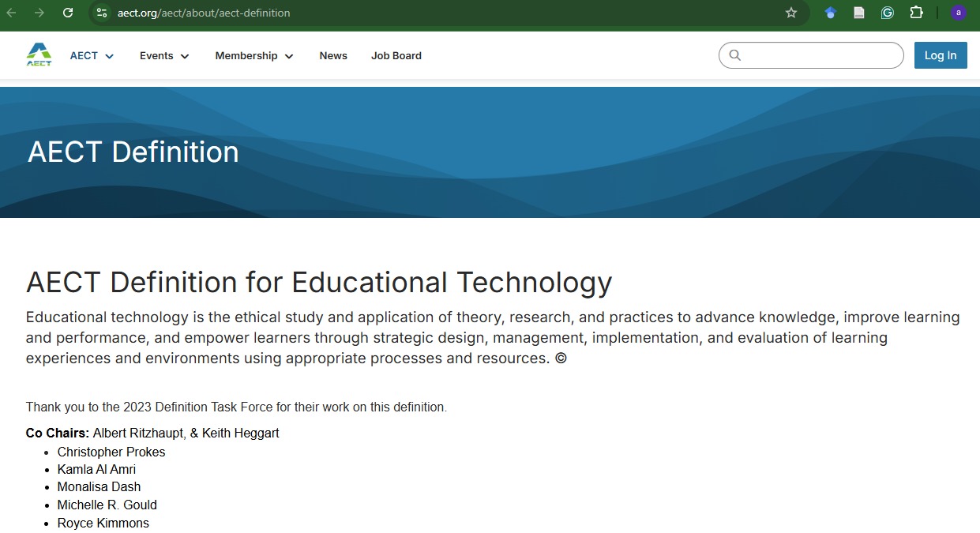Reload the page with refresh icon
Image resolution: width=980 pixels, height=533 pixels.
68,13
